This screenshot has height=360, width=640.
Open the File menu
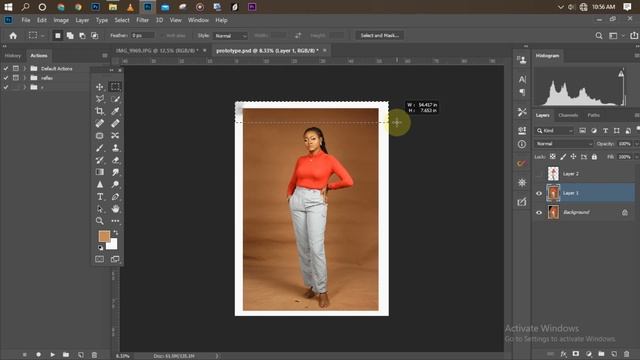tap(26, 20)
